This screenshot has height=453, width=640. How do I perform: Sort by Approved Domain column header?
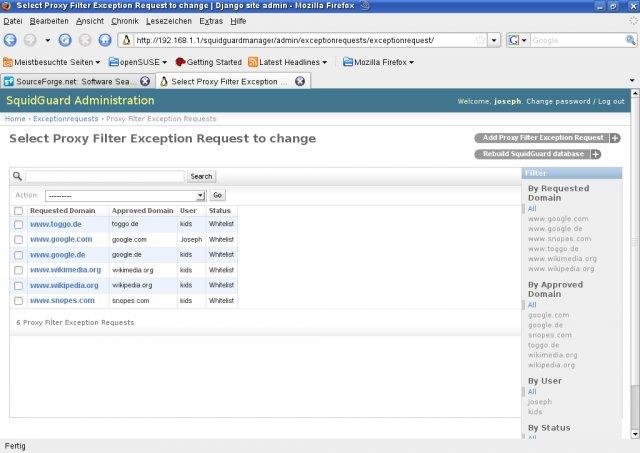(142, 211)
